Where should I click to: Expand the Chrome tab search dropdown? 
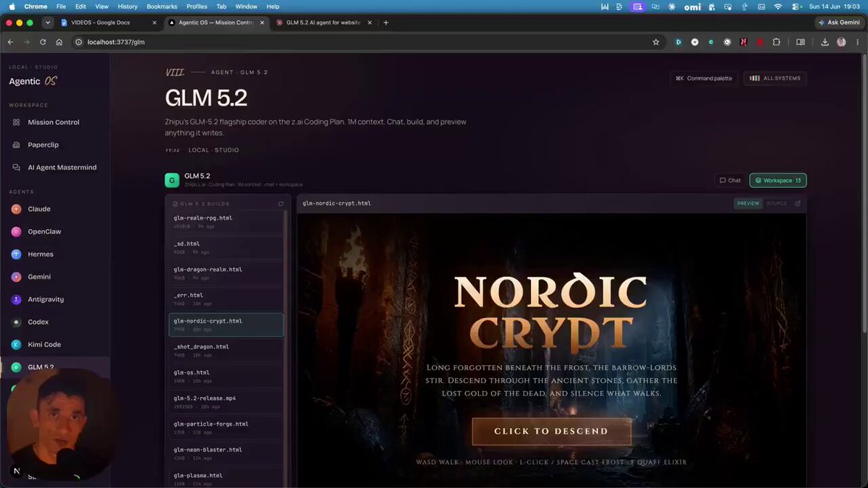coord(48,22)
